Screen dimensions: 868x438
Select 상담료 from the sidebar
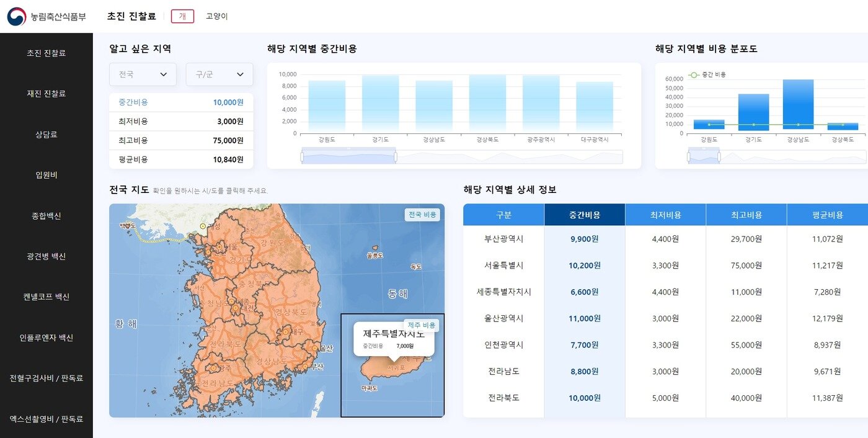coord(46,134)
